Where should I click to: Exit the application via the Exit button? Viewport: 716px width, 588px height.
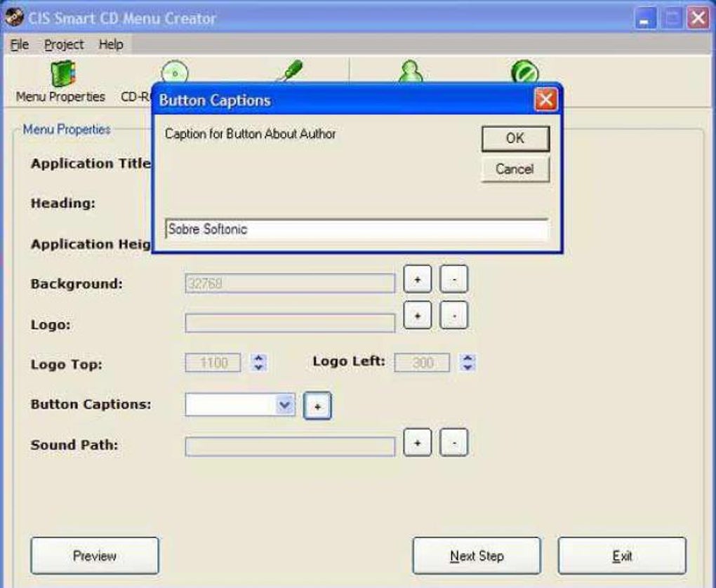point(622,554)
